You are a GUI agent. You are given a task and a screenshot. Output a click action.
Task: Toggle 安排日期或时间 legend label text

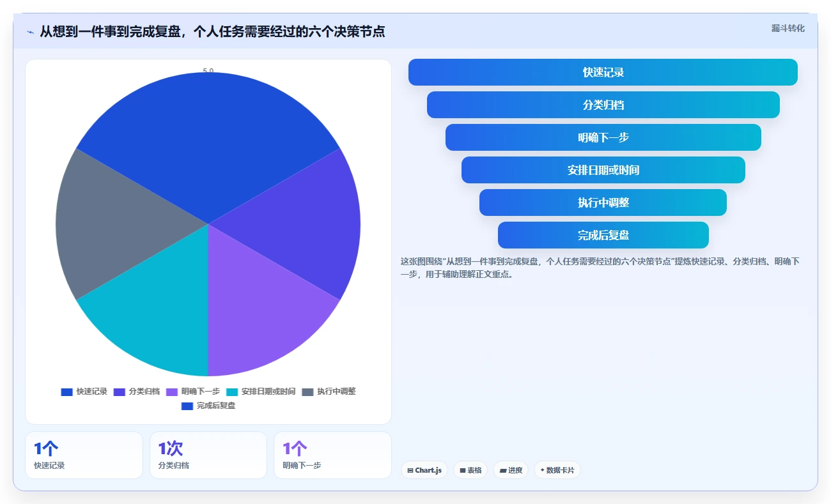pyautogui.click(x=268, y=392)
